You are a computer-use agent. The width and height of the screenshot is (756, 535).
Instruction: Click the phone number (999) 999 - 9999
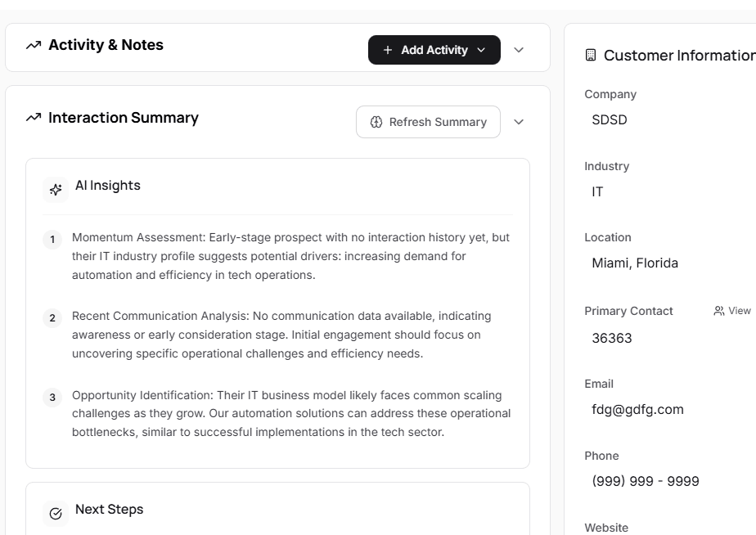[x=645, y=481]
